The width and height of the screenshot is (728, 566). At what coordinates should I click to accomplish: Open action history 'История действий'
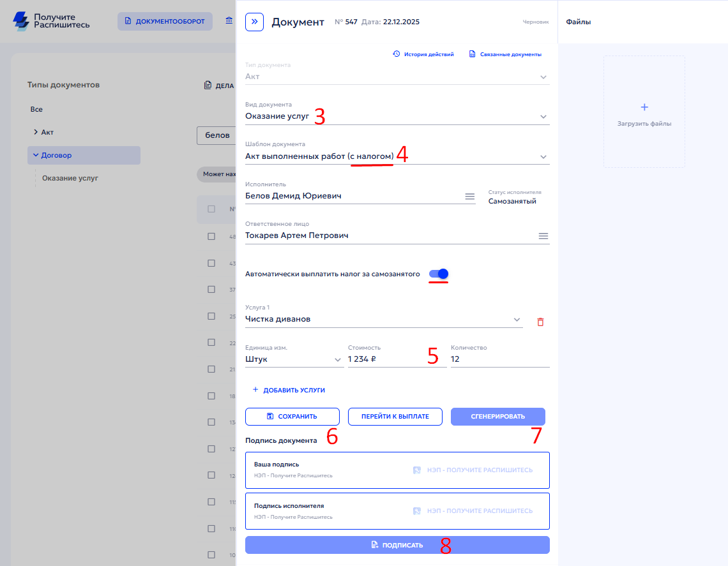[x=423, y=54]
